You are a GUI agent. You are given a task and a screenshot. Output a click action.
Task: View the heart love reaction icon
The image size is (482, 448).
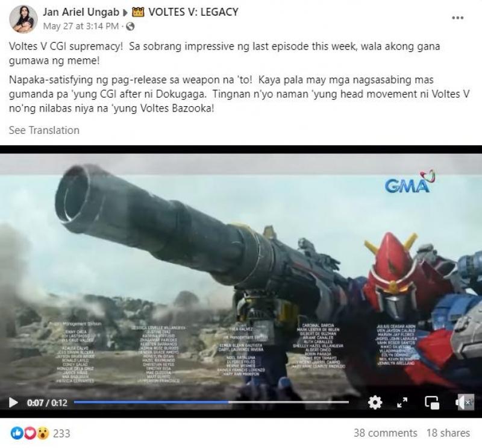point(30,434)
